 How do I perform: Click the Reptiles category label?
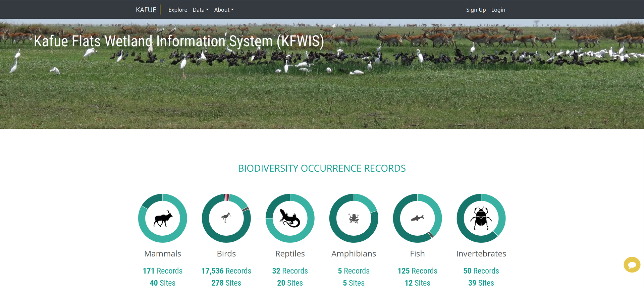[290, 254]
